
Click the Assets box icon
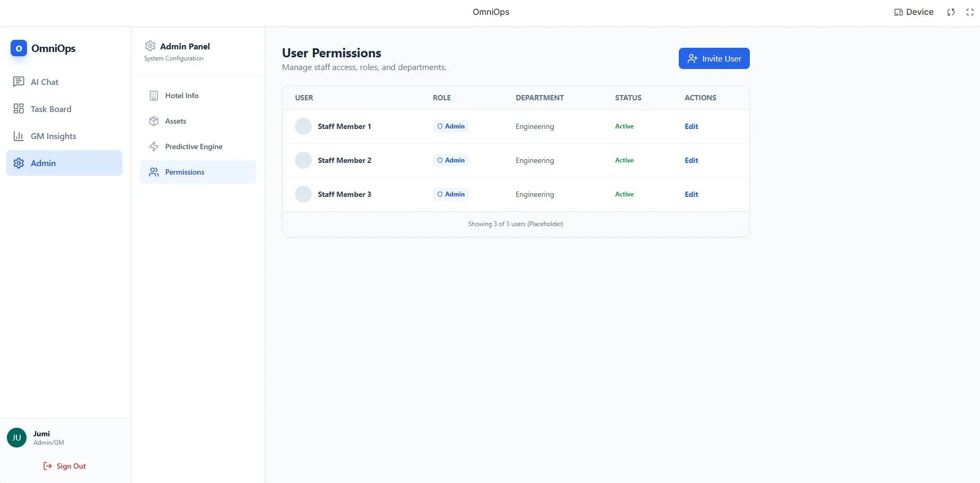[x=154, y=121]
